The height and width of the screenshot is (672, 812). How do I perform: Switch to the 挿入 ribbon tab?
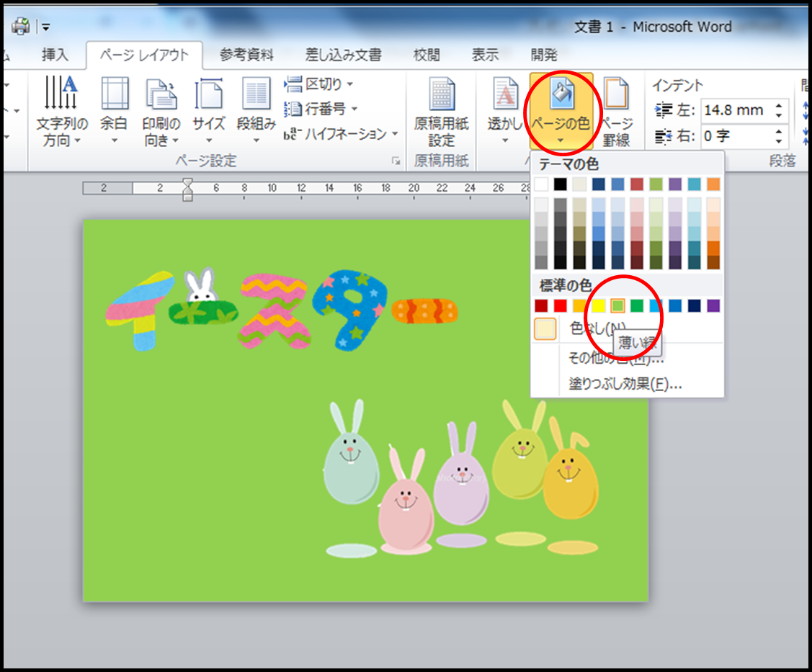tap(55, 55)
